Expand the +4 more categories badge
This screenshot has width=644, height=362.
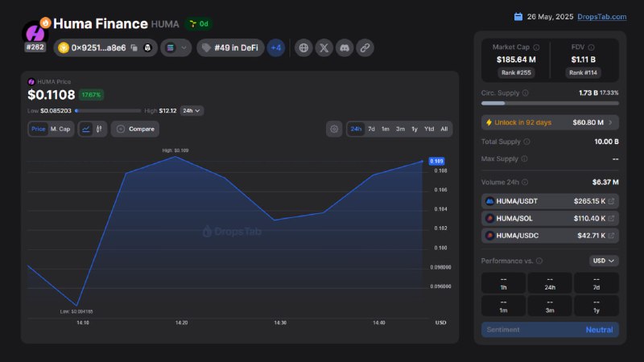tap(276, 48)
